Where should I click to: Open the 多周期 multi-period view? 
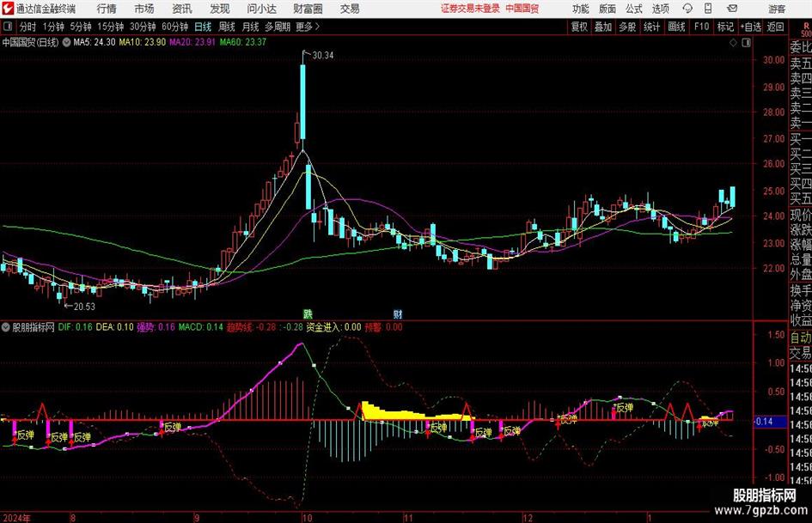[278, 27]
